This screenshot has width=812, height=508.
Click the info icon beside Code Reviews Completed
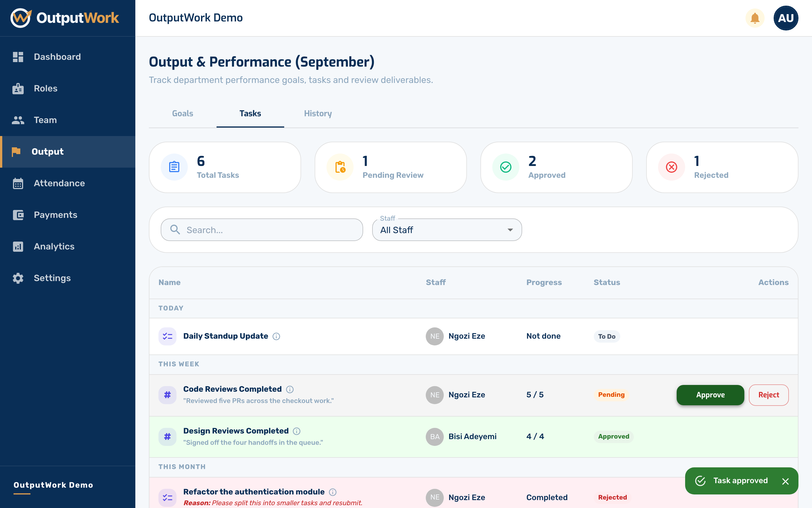290,389
